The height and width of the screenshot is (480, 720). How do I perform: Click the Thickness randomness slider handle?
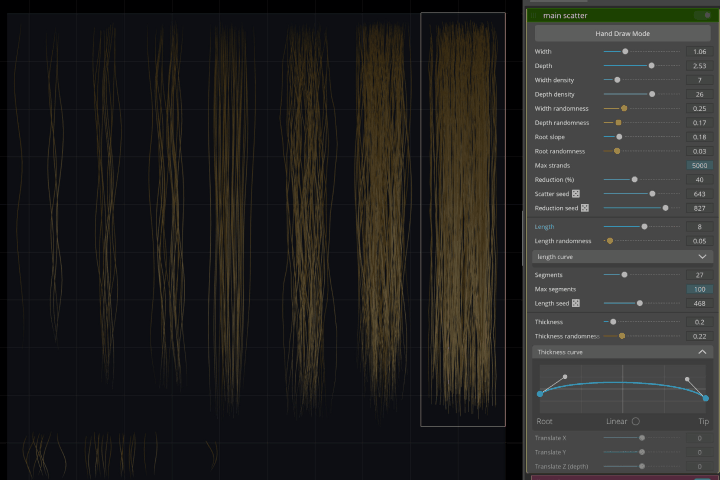click(x=622, y=336)
